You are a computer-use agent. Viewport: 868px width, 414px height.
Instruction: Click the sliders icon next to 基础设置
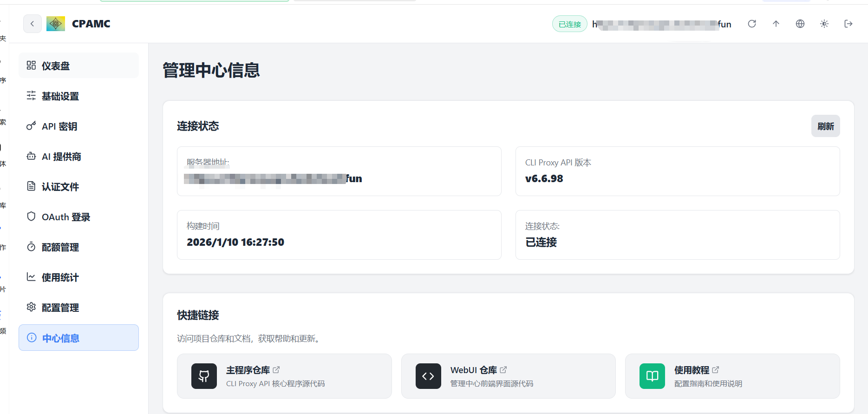coord(31,96)
